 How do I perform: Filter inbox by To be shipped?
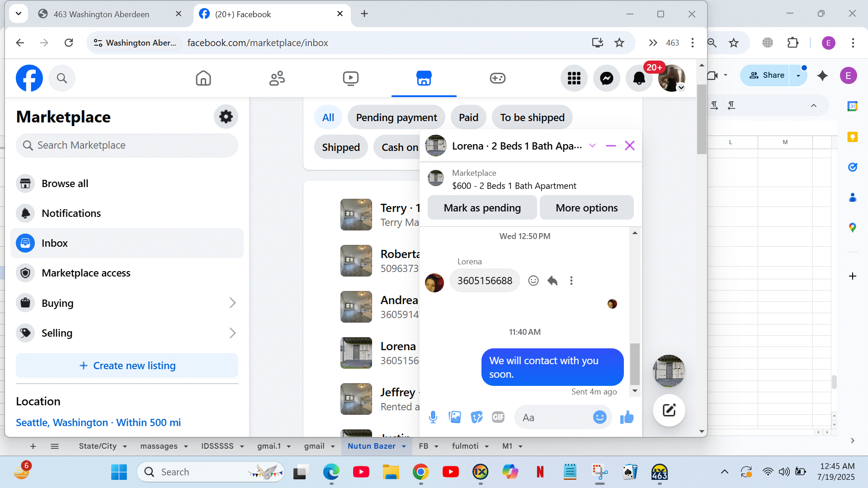click(x=532, y=117)
